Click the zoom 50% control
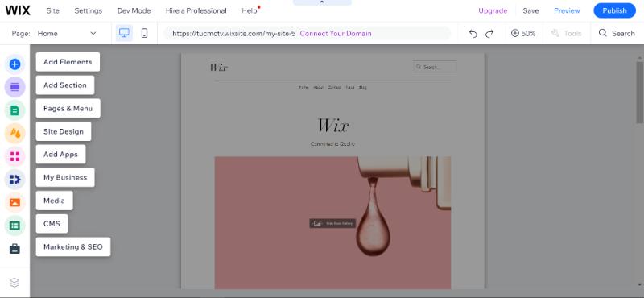Screen dimensions: 644x298 (x=523, y=34)
